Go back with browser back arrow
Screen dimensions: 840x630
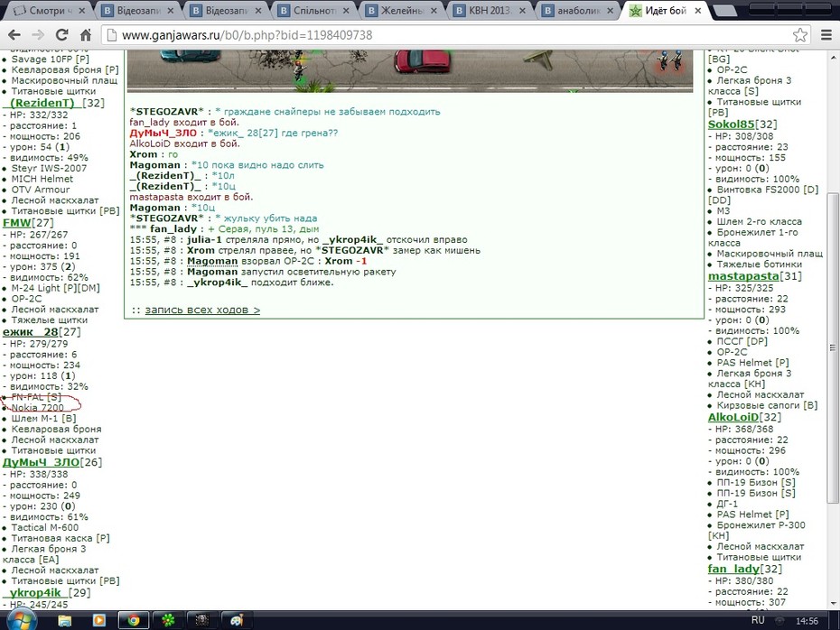tap(14, 35)
